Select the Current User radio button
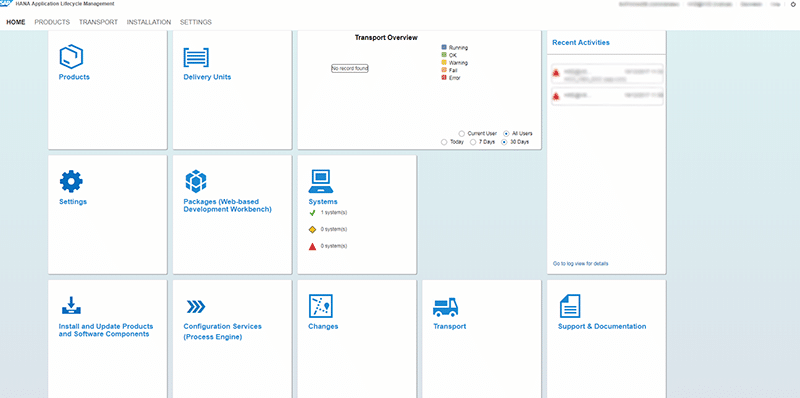 point(462,133)
